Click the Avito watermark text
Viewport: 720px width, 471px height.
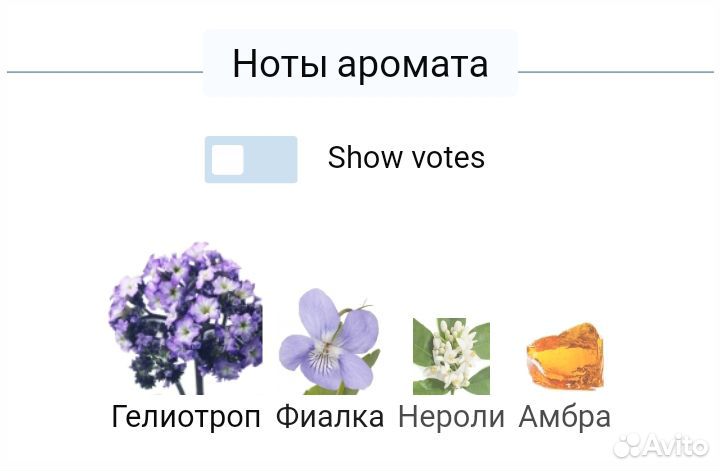pos(674,445)
